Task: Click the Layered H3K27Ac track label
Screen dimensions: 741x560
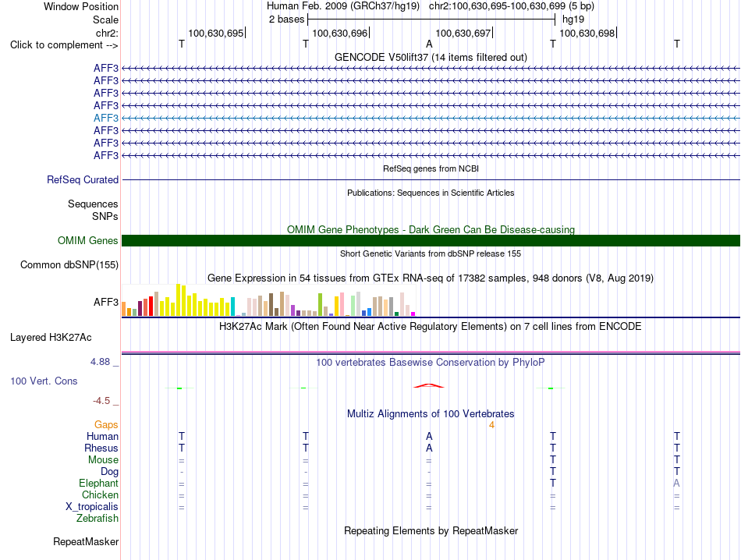Action: point(51,338)
